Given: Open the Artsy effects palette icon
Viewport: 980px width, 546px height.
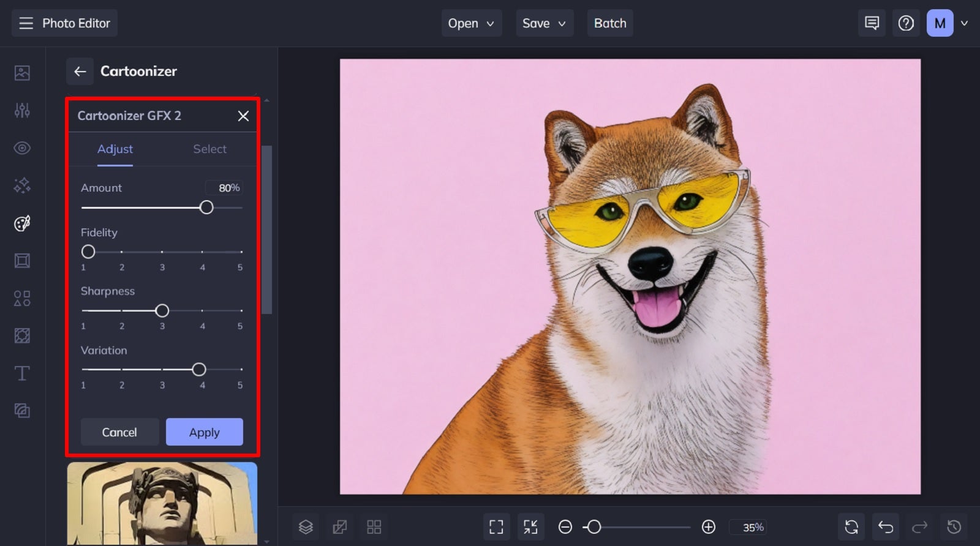Looking at the screenshot, I should click(x=22, y=223).
